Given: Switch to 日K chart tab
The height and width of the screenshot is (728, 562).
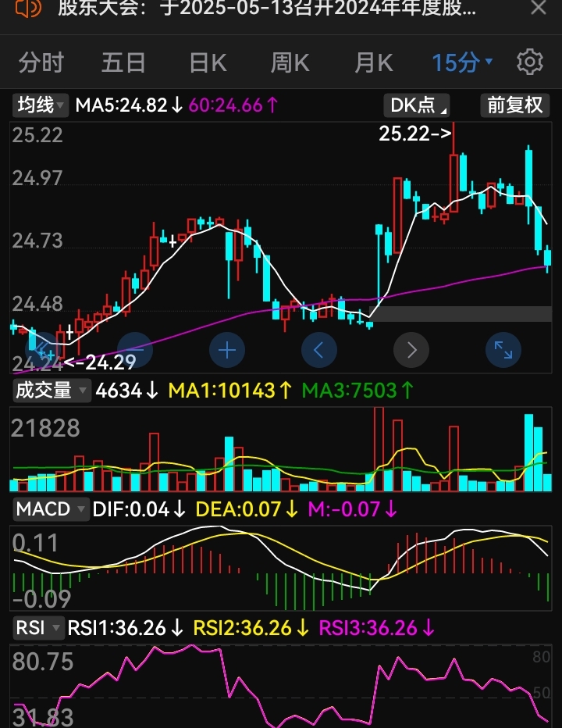Looking at the screenshot, I should [208, 62].
